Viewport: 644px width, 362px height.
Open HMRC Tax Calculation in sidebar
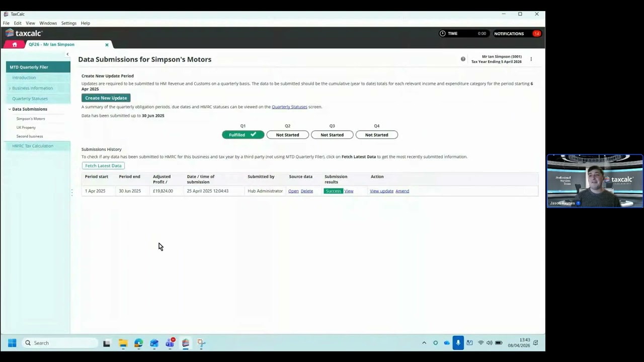pos(33,146)
